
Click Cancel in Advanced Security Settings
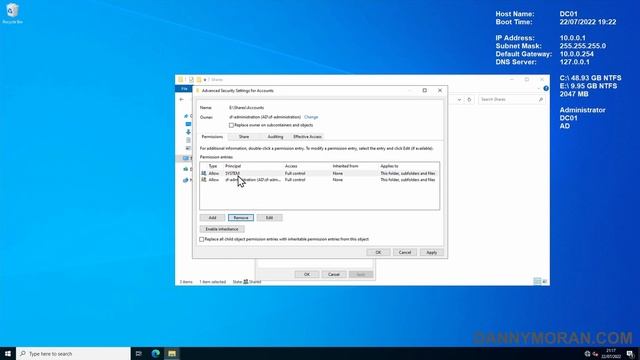405,252
